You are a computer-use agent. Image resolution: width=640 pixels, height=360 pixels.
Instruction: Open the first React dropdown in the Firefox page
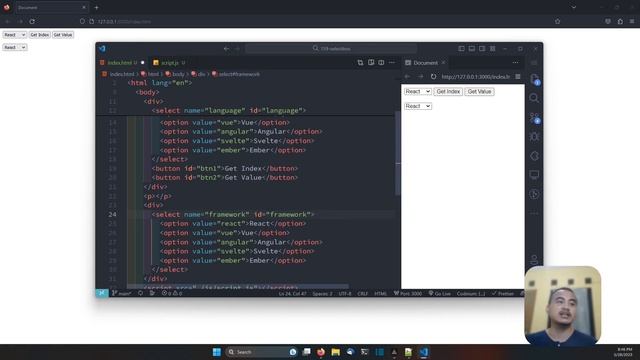[15, 35]
